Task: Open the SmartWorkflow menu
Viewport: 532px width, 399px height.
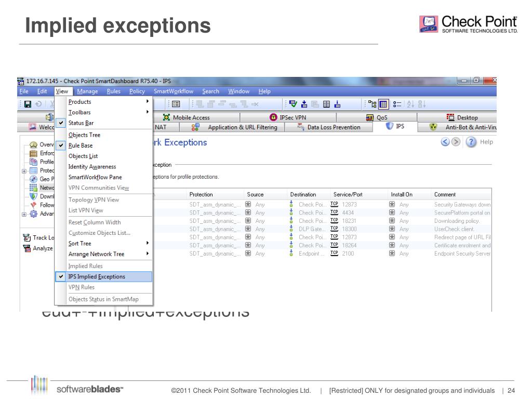Action: tap(174, 91)
